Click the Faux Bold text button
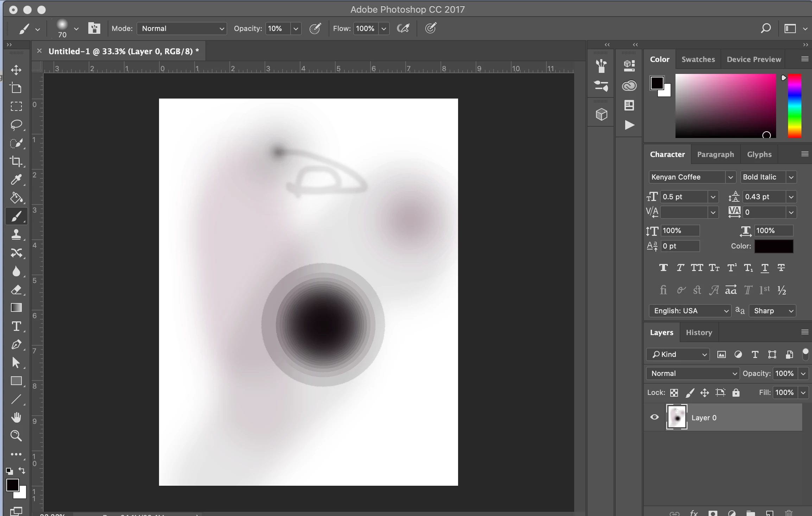812x516 pixels. [664, 268]
